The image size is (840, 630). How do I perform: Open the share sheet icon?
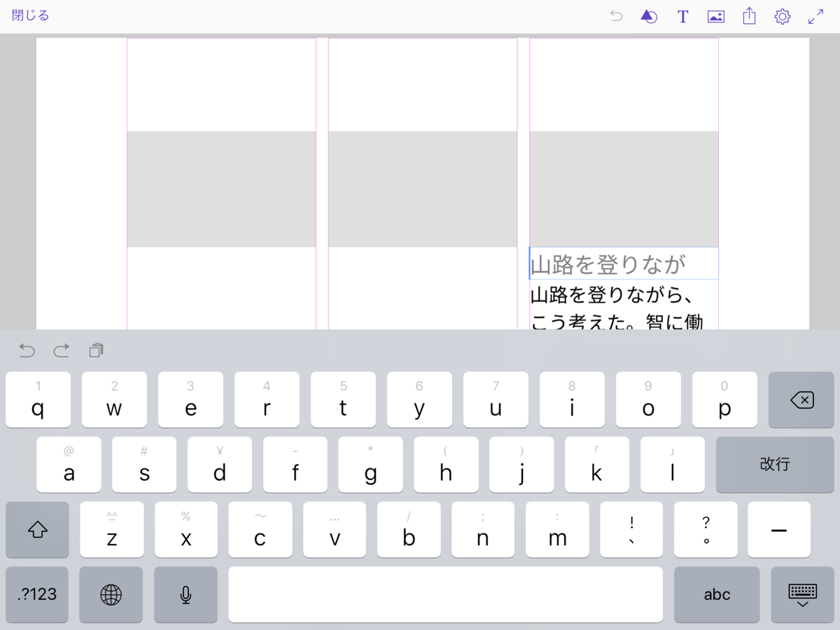(749, 15)
